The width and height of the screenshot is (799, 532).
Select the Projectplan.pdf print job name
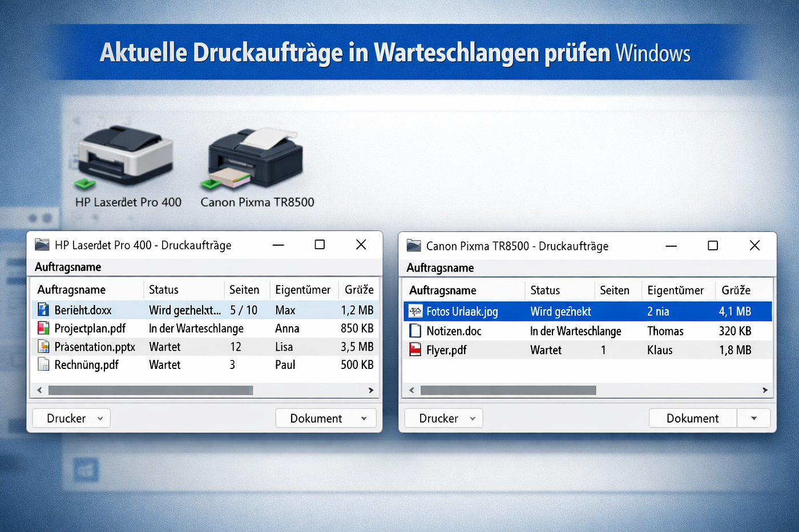click(x=90, y=328)
